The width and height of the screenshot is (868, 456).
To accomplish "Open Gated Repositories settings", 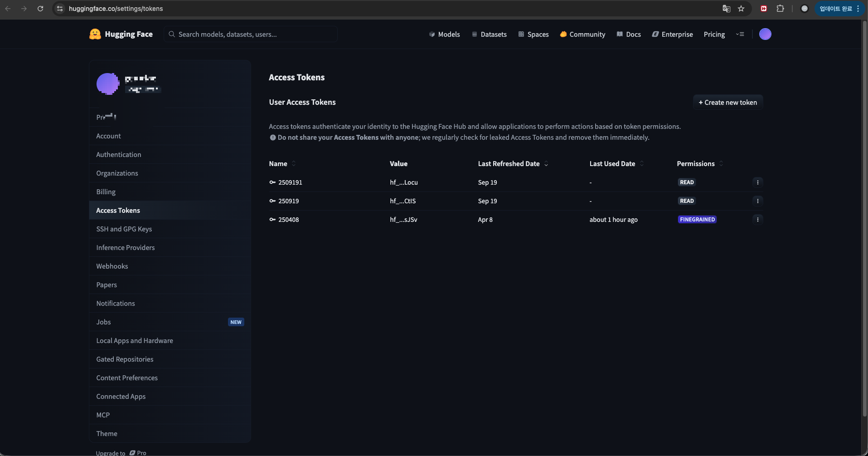I will [x=170, y=359].
